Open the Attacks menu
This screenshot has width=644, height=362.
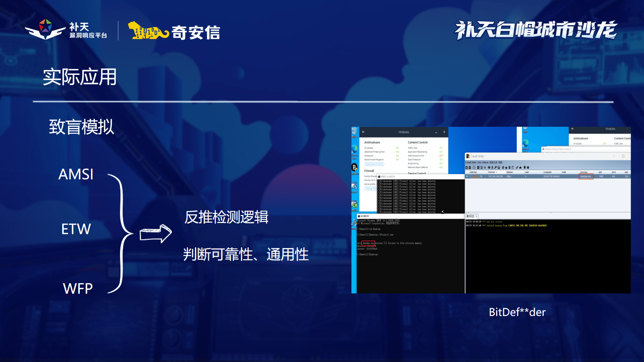click(x=485, y=162)
